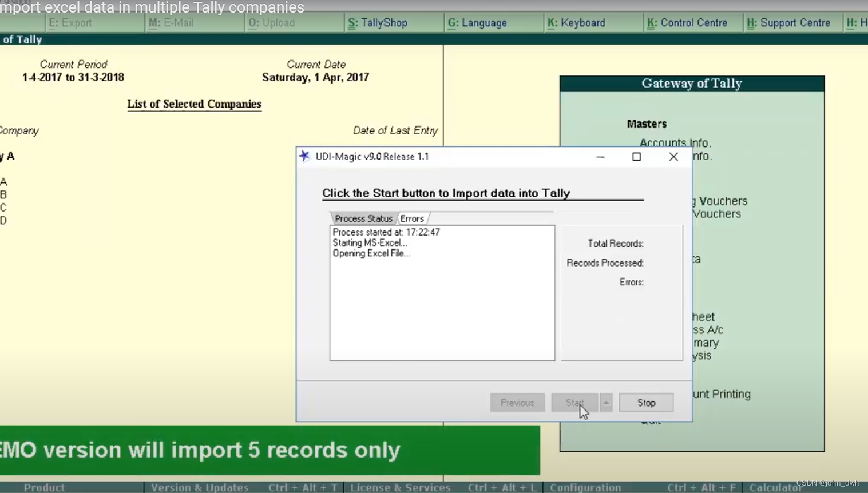
Task: Click License & Services in bottom bar
Action: pyautogui.click(x=400, y=487)
